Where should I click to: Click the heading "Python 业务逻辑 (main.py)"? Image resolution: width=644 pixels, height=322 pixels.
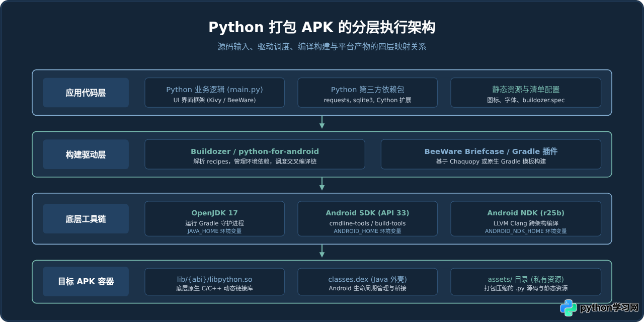(x=214, y=90)
